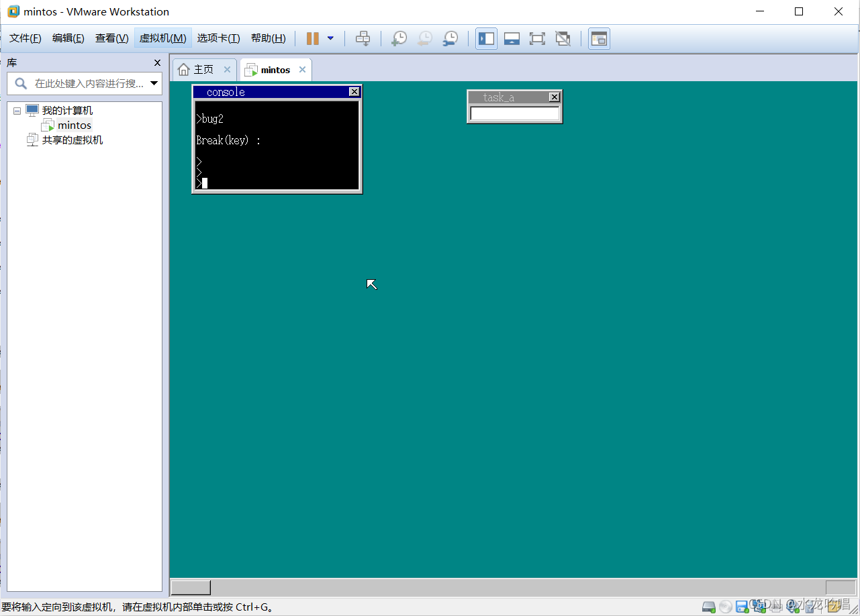Minimize the VMware Workstation window
The width and height of the screenshot is (860, 616).
tap(760, 11)
